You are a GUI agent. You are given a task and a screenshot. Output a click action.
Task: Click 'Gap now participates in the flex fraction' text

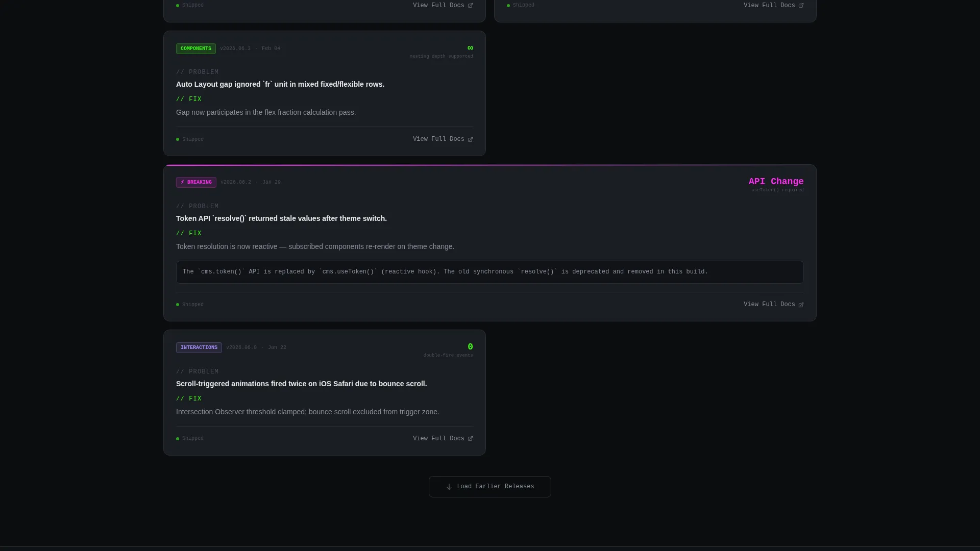tap(266, 113)
